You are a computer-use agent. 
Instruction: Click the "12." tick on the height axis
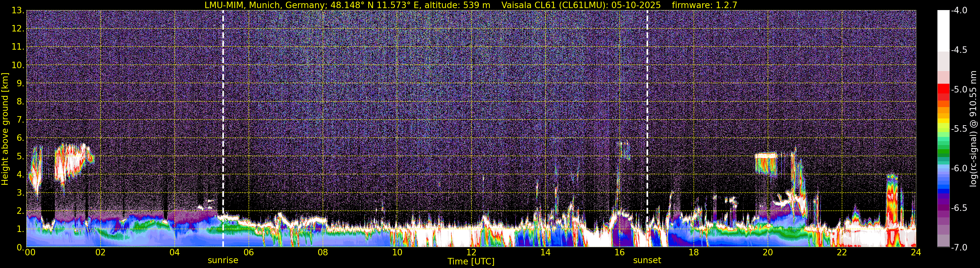18,29
